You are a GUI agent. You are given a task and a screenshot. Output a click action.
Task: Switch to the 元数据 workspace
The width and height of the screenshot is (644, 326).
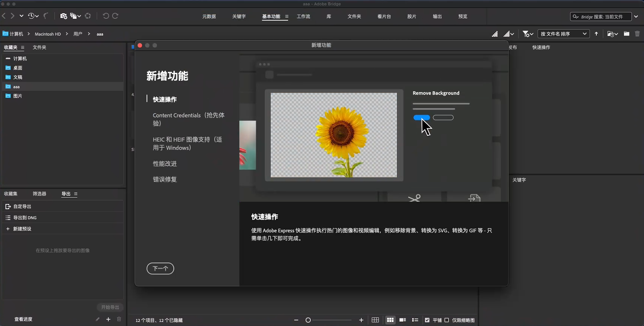pos(209,16)
